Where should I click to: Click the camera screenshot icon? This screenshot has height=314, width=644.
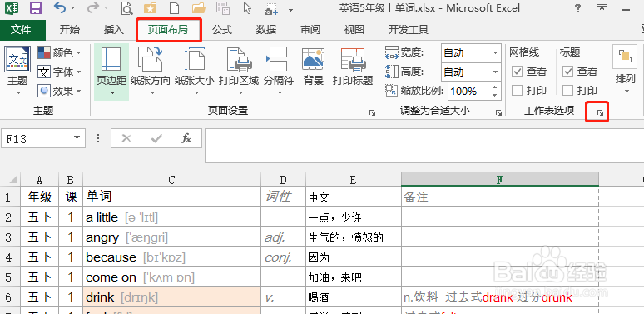click(271, 9)
